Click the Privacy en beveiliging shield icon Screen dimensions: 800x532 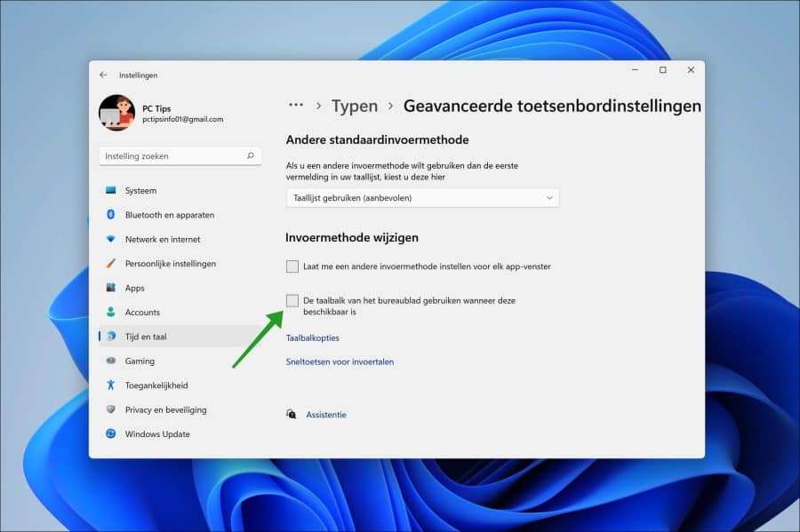(x=111, y=409)
